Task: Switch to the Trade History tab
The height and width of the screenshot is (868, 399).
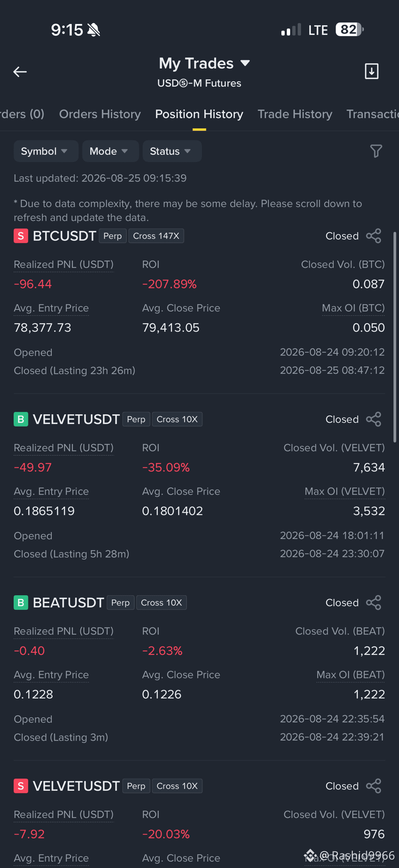Action: point(295,114)
